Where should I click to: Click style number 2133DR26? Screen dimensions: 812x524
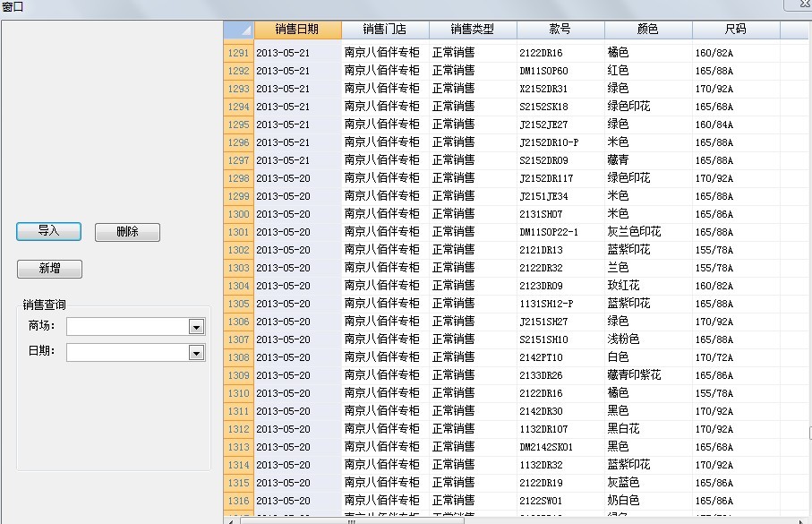click(x=541, y=375)
